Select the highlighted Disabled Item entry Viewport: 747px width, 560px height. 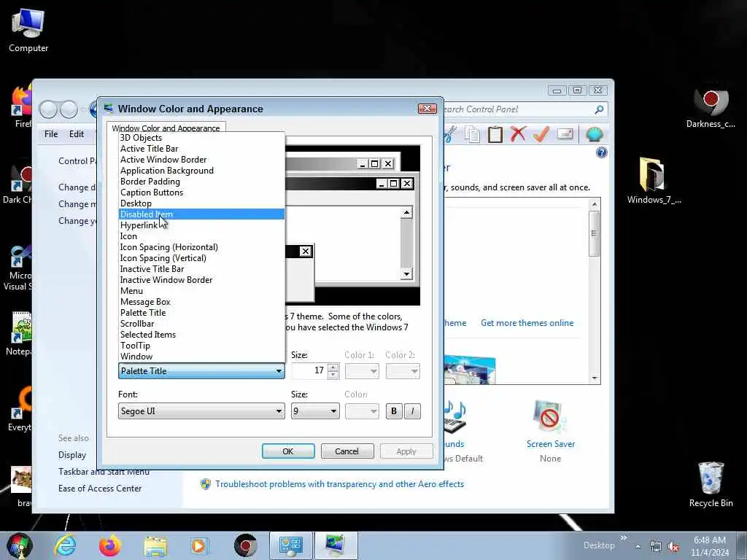pyautogui.click(x=201, y=214)
